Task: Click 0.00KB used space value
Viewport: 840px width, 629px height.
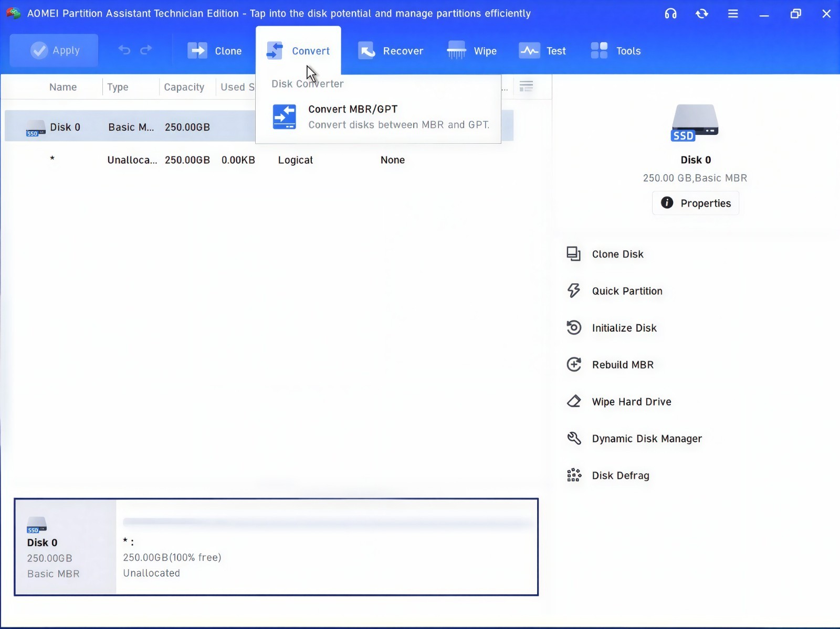Action: [x=238, y=160]
